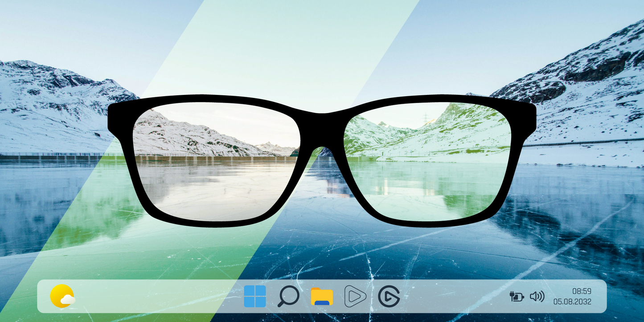Screen dimensions: 644x322
Task: Launch the media player play-triangle icon
Action: coord(355,296)
